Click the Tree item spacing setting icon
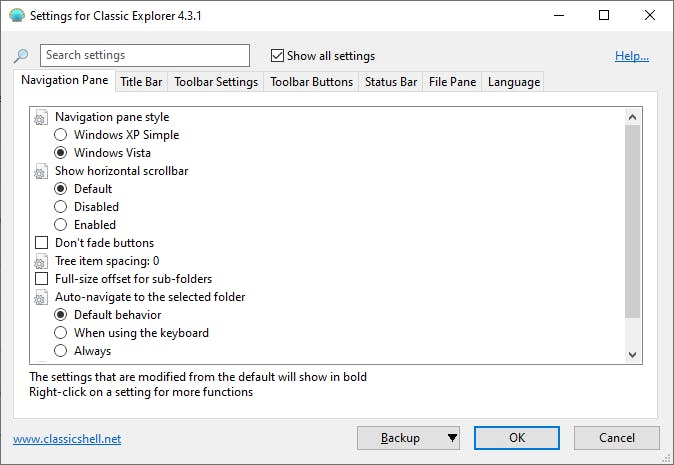Screen dimensions: 674x465 click(x=41, y=261)
